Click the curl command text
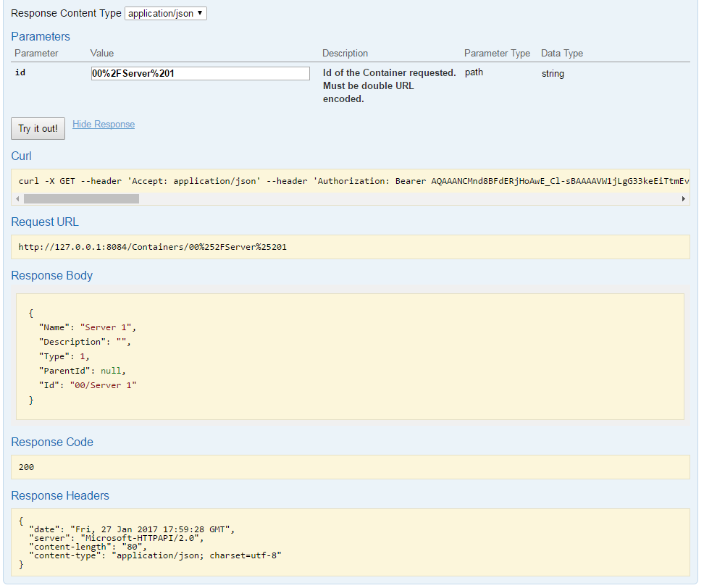The image size is (704, 588). (x=353, y=181)
